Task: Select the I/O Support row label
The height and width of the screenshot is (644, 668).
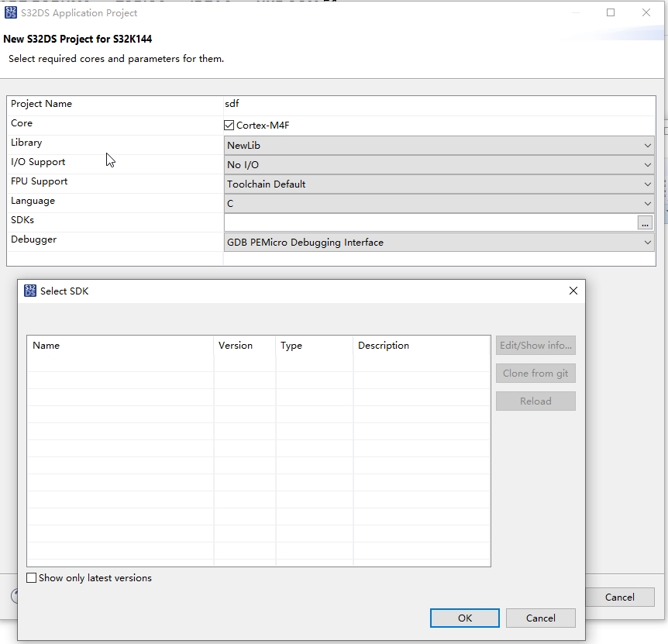Action: (38, 162)
